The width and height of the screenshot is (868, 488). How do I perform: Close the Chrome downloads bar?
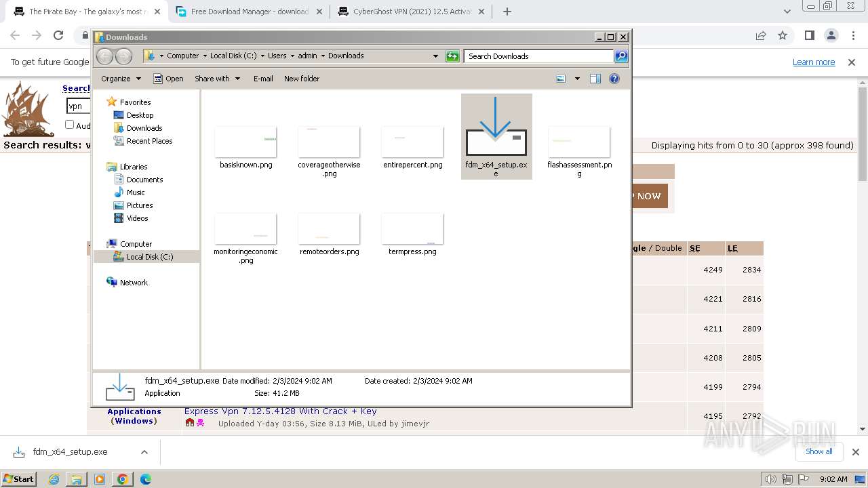coord(856,452)
